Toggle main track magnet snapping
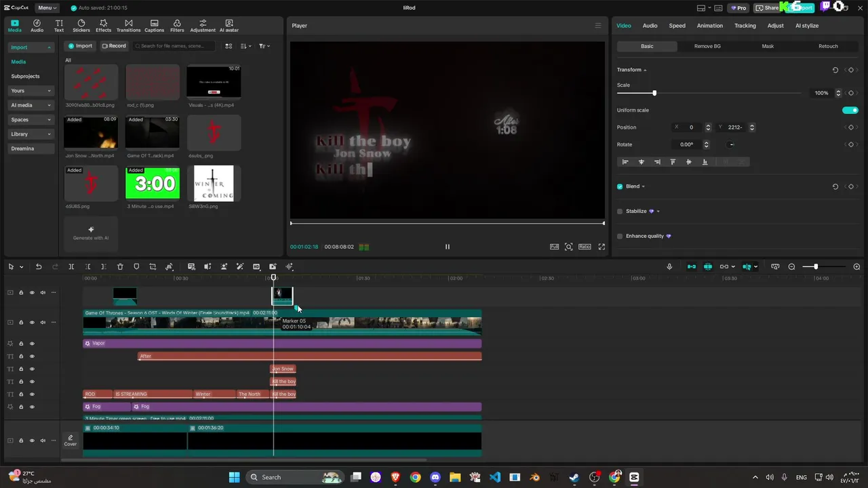Image resolution: width=868 pixels, height=488 pixels. coord(691,267)
